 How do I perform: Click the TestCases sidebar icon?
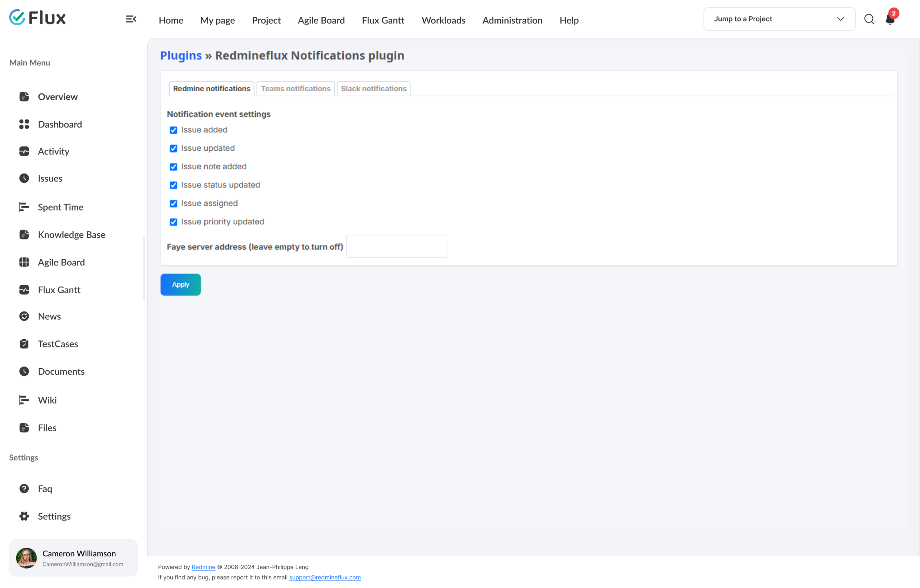click(24, 344)
